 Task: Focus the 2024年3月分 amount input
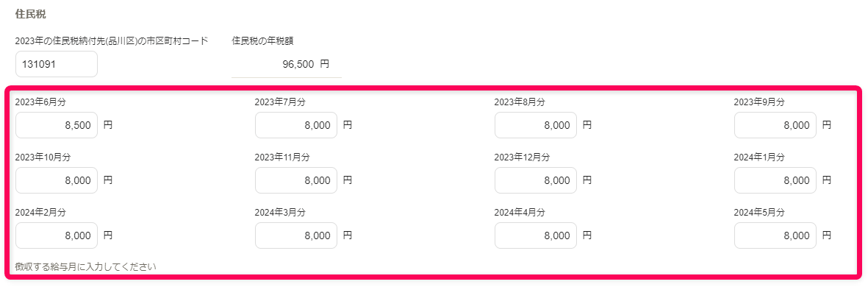tap(296, 235)
